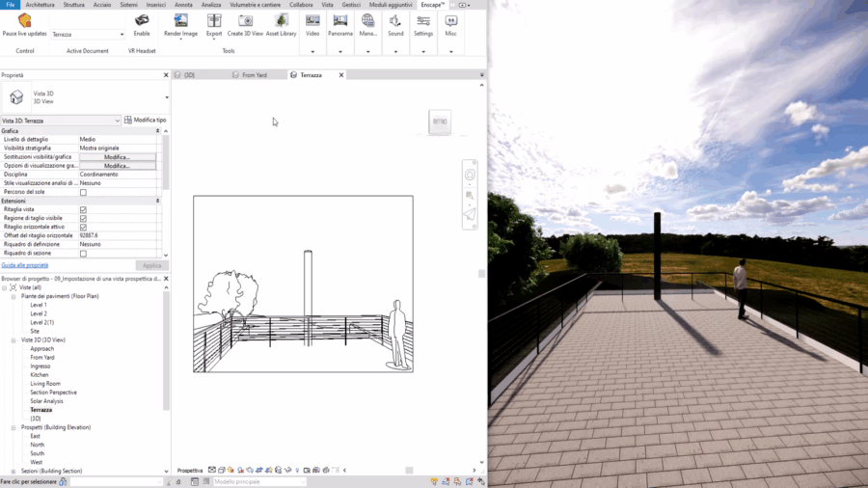Click the Panorama icon in ribbon
Image resolution: width=868 pixels, height=488 pixels.
[x=339, y=21]
